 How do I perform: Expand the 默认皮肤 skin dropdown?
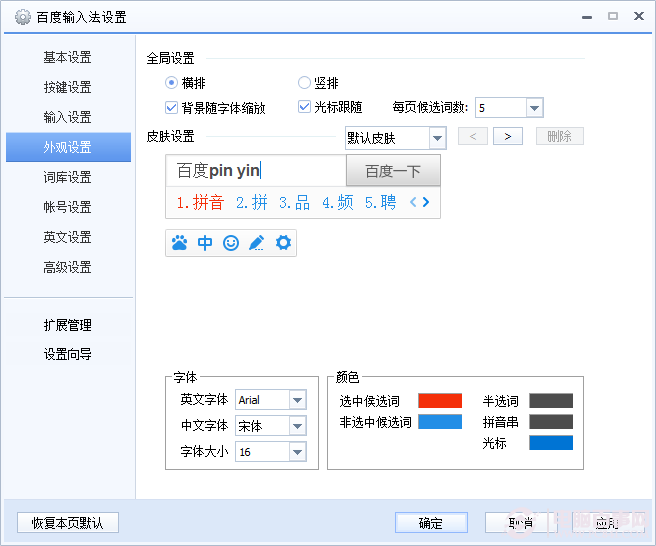pos(437,138)
